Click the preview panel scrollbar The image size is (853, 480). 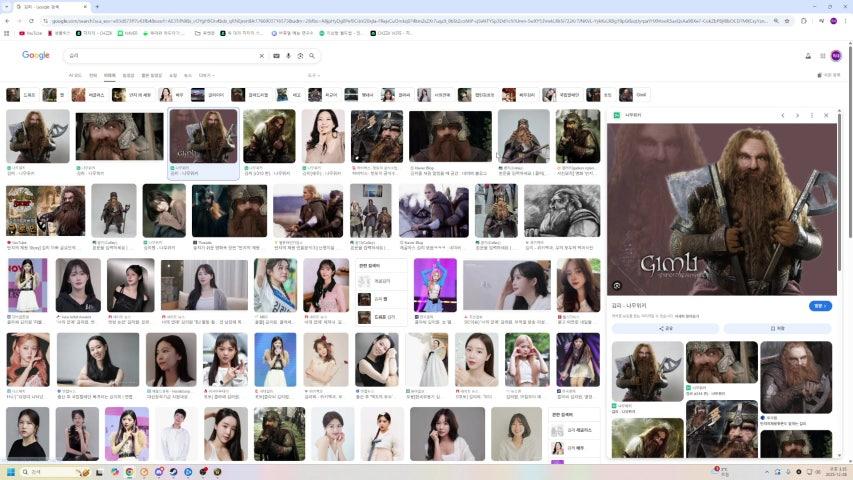tap(839, 190)
